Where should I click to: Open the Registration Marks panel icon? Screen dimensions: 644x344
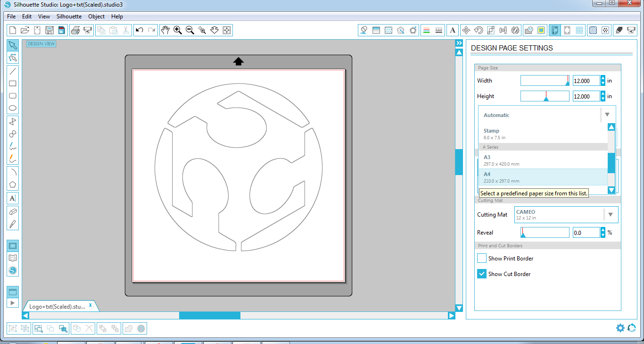567,30
